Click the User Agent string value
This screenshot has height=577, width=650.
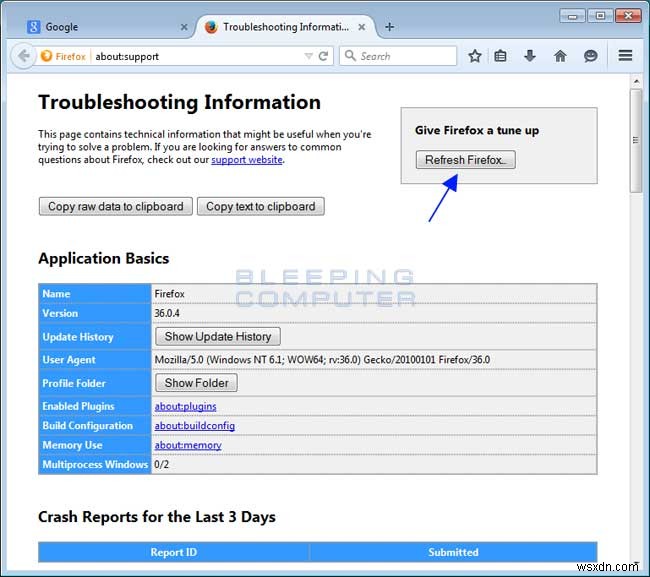click(x=322, y=359)
